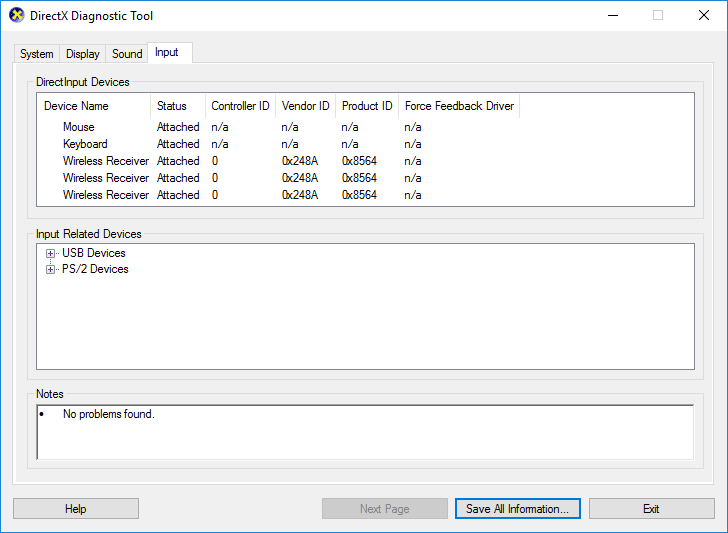728x533 pixels.
Task: Click the Controller ID column header
Action: 240,106
